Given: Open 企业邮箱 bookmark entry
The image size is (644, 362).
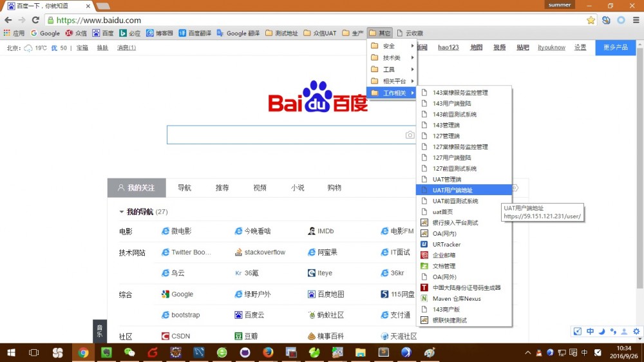Looking at the screenshot, I should tap(464, 255).
